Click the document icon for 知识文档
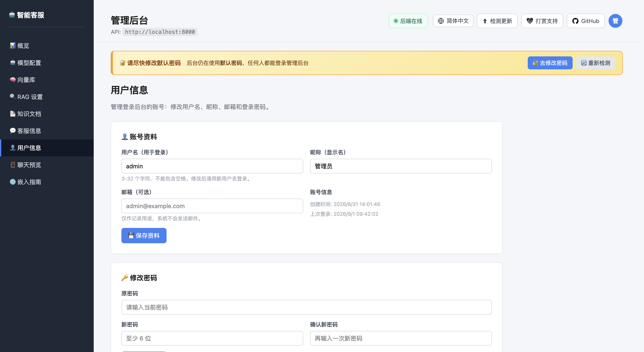This screenshot has height=352, width=644. point(13,114)
